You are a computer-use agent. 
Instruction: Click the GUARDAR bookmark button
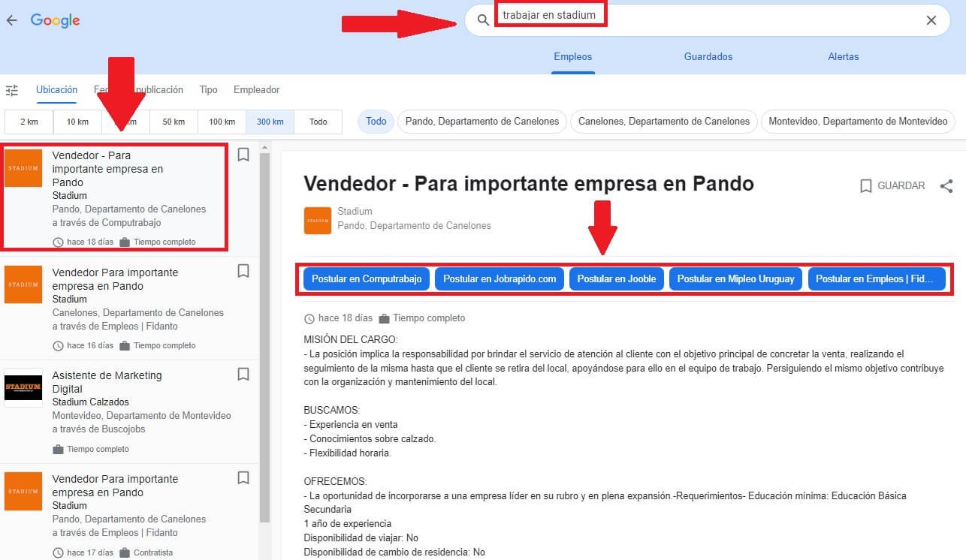pyautogui.click(x=892, y=185)
